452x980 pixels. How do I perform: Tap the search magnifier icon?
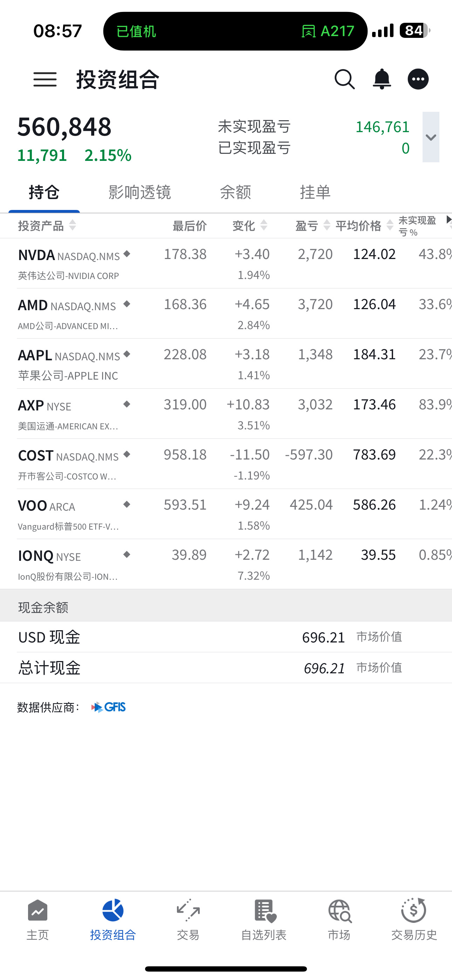(x=345, y=80)
